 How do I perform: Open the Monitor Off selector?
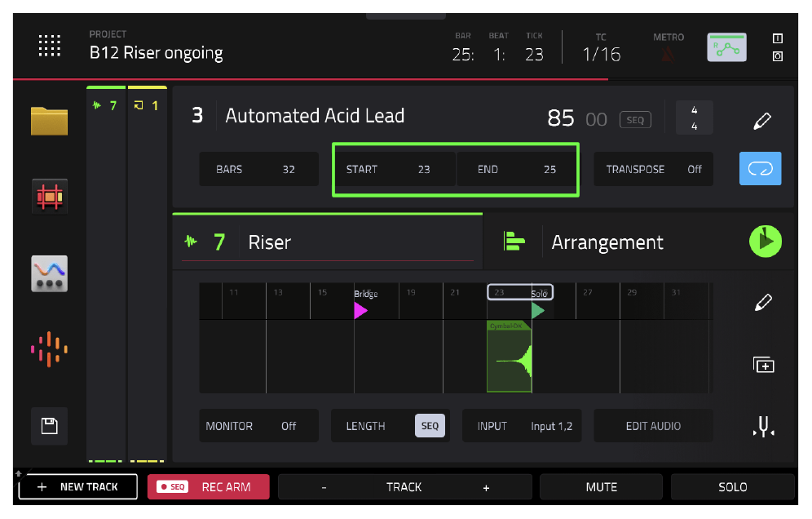click(x=259, y=426)
